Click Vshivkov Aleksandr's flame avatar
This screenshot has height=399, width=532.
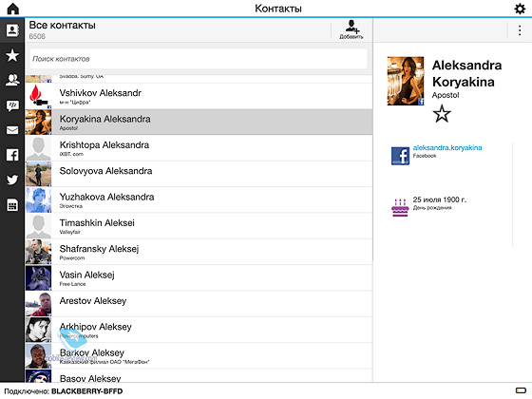click(38, 96)
